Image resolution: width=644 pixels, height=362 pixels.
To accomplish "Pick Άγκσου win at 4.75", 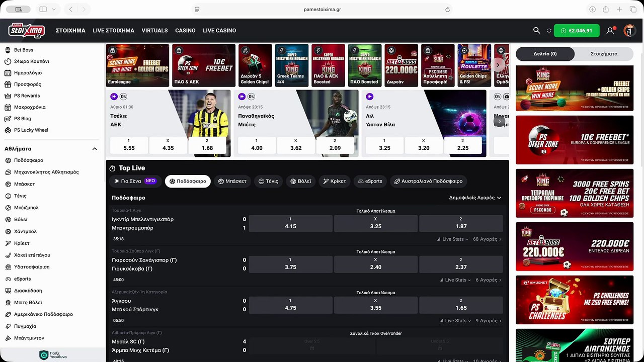I will coord(290,305).
